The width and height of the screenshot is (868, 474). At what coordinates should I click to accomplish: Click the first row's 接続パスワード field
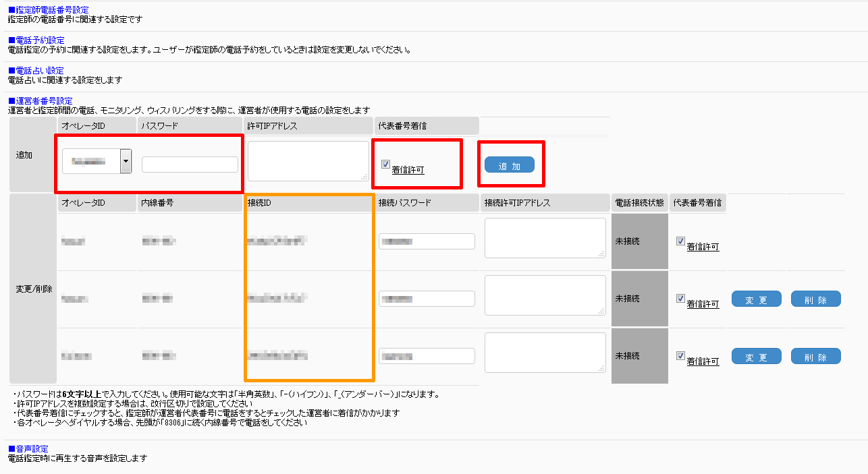[x=427, y=241]
